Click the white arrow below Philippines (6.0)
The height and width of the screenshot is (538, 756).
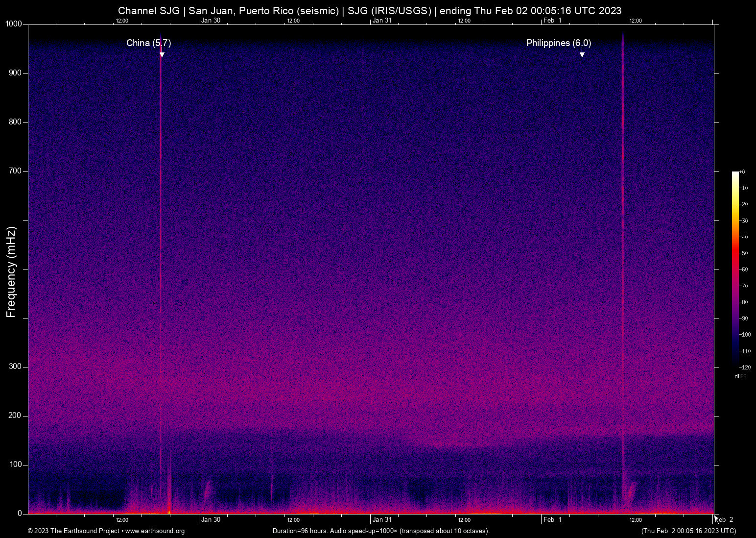(x=582, y=53)
